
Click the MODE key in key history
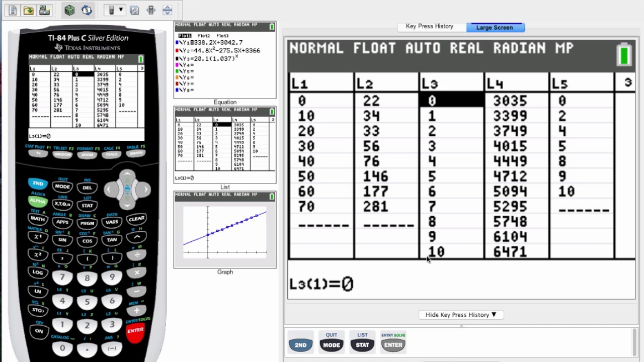click(332, 345)
